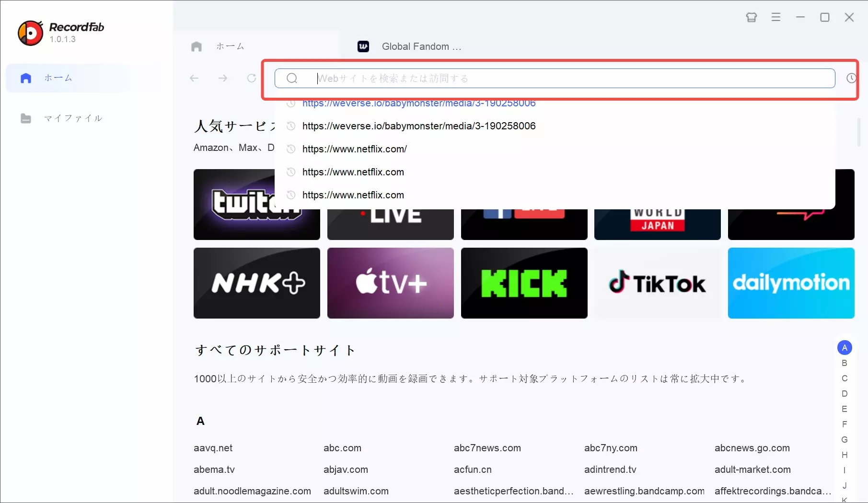The width and height of the screenshot is (868, 503).
Task: Jump to letter H in index
Action: point(845,455)
